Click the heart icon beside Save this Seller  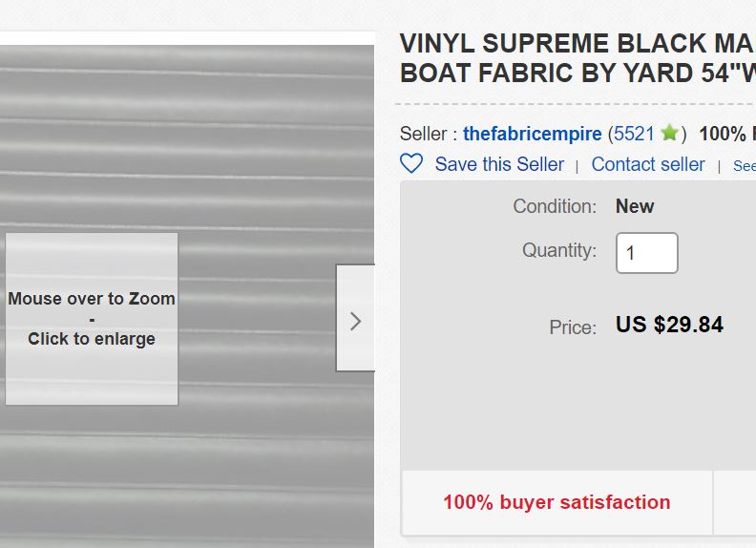[411, 163]
